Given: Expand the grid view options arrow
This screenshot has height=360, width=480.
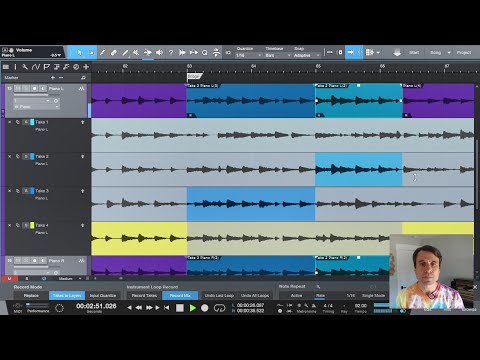Looking at the screenshot, I should 378,53.
